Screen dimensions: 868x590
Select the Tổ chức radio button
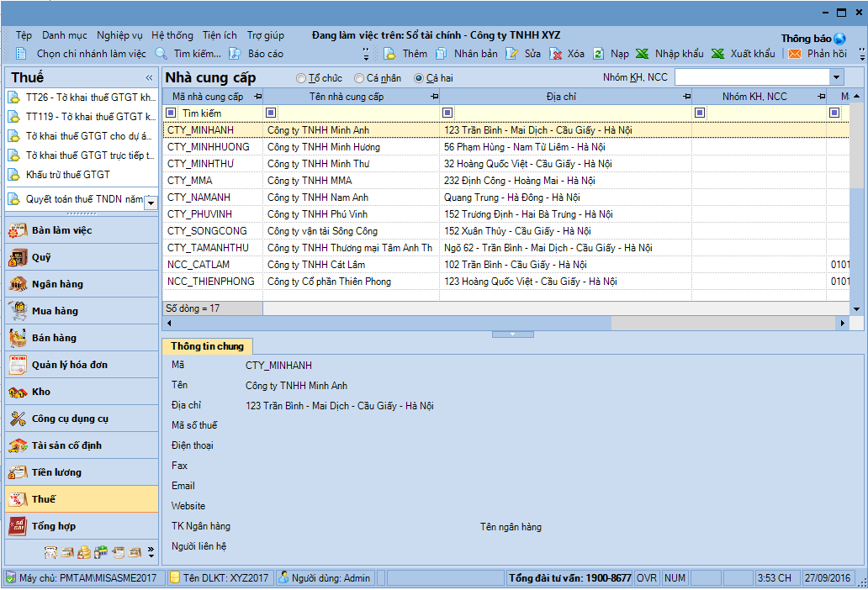point(301,78)
